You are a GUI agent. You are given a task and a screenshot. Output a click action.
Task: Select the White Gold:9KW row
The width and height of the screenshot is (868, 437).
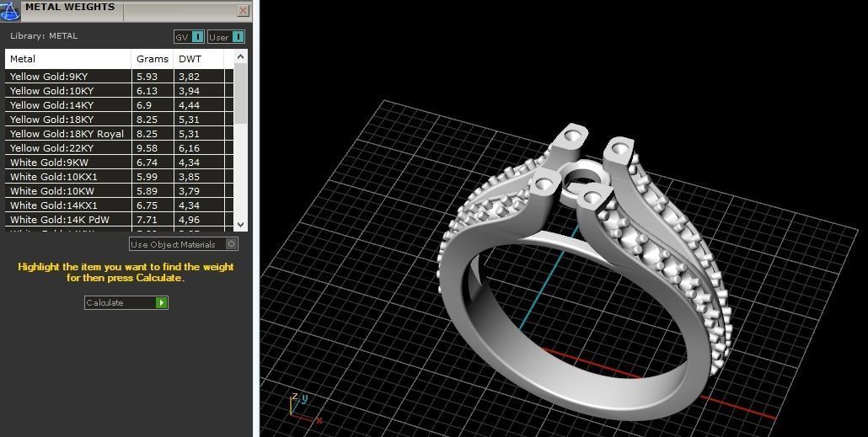tap(119, 163)
